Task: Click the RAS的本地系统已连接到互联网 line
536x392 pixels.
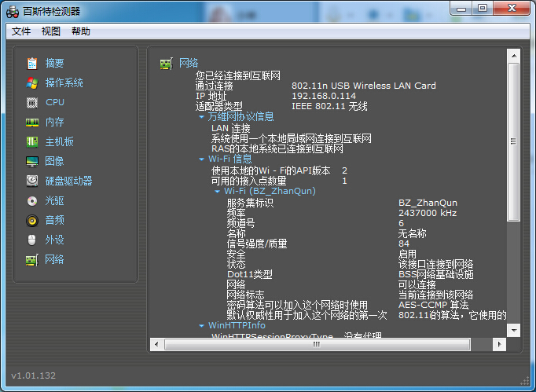Action: click(277, 149)
